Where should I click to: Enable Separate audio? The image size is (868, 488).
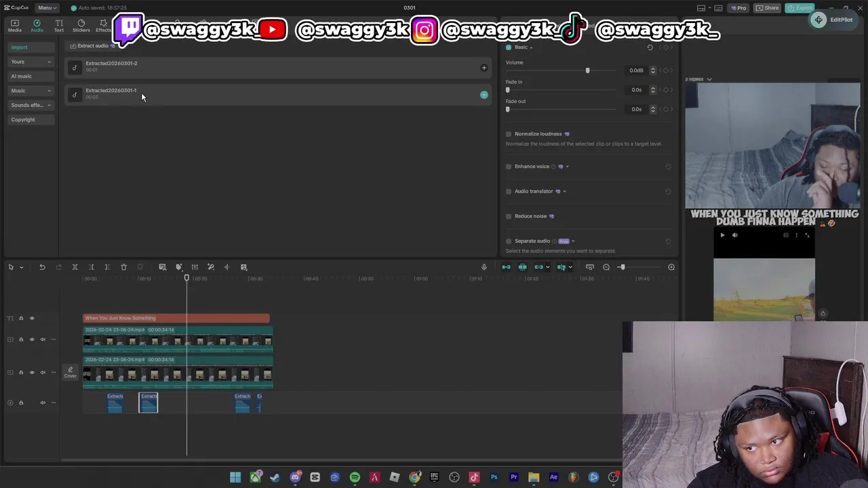click(509, 241)
